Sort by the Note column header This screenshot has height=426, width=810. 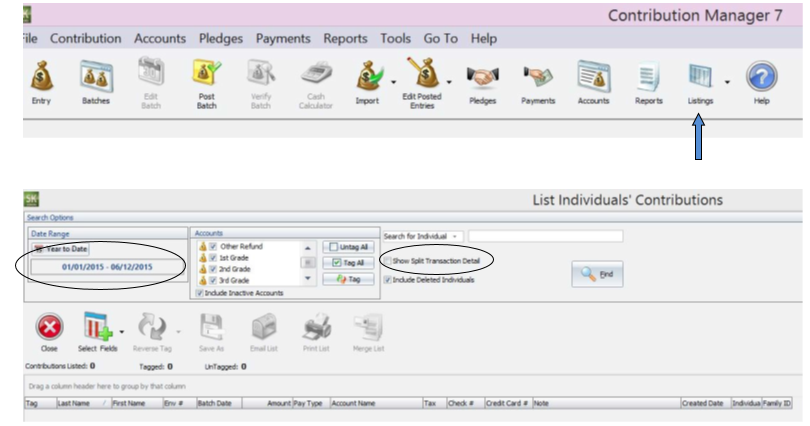click(x=606, y=403)
